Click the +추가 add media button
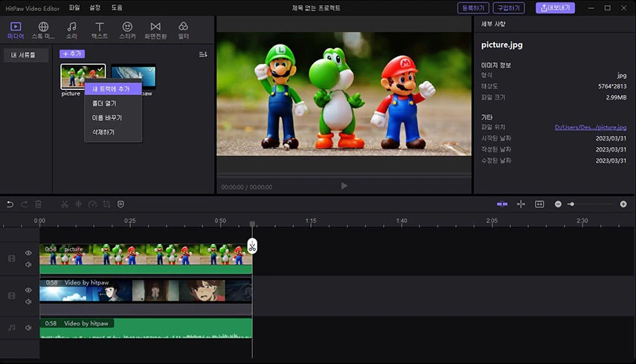This screenshot has height=364, width=636. pyautogui.click(x=72, y=53)
